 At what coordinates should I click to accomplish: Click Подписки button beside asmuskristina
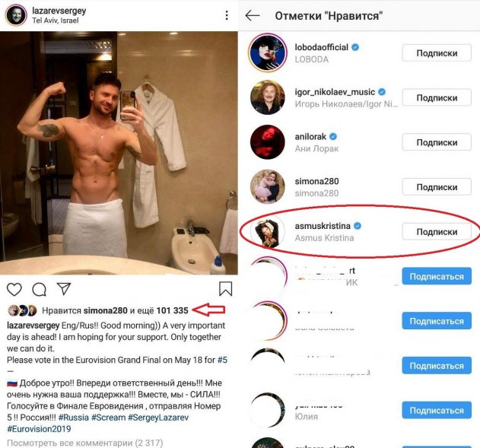click(x=437, y=232)
